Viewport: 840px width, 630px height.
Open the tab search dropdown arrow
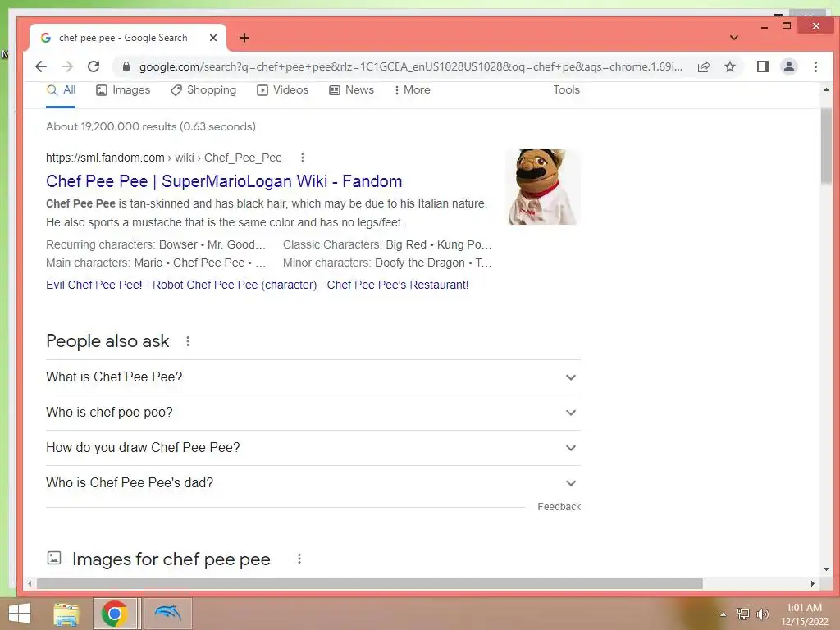pos(734,38)
